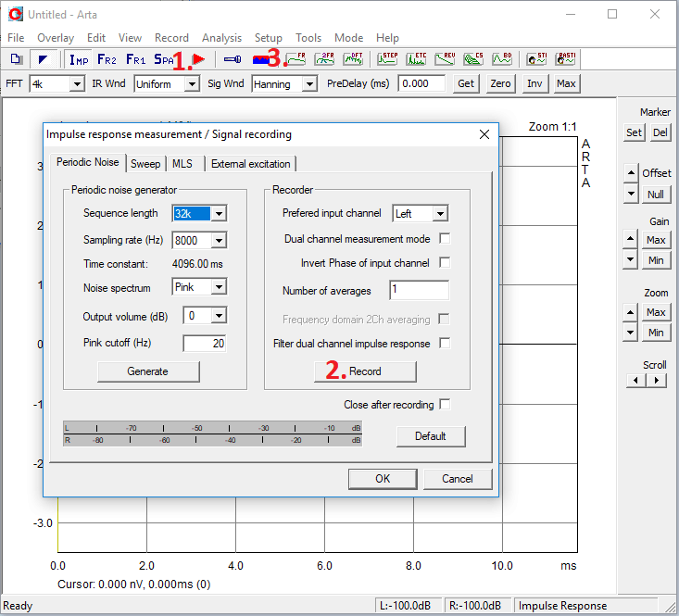Open the ETC energy-time curve icon

coord(417,59)
